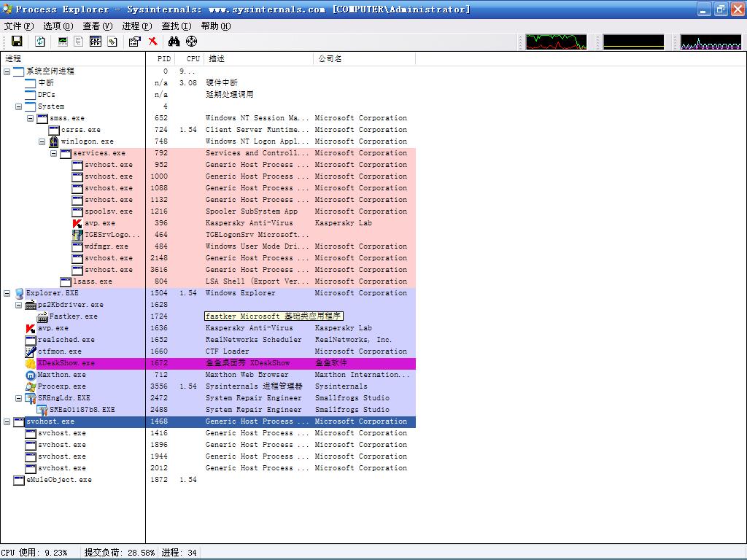747x560 pixels.
Task: Open the Properties toolbar icon
Action: pyautogui.click(x=135, y=42)
